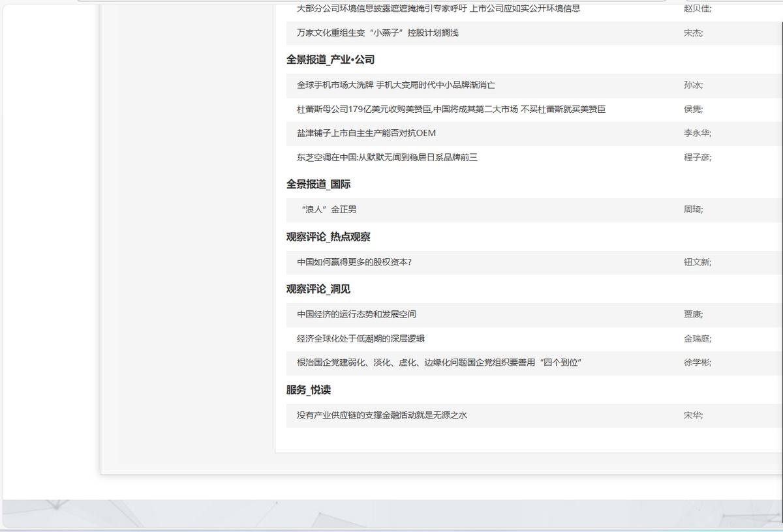This screenshot has height=532, width=783.
Task: Open 经济全球化处于低潮期的深层逻辑 article
Action: [361, 339]
